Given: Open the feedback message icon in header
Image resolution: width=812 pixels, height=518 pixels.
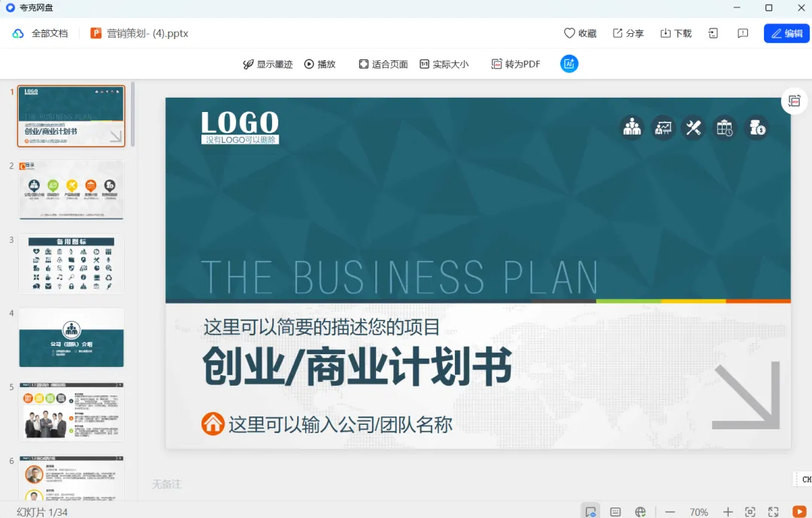Looking at the screenshot, I should (743, 33).
